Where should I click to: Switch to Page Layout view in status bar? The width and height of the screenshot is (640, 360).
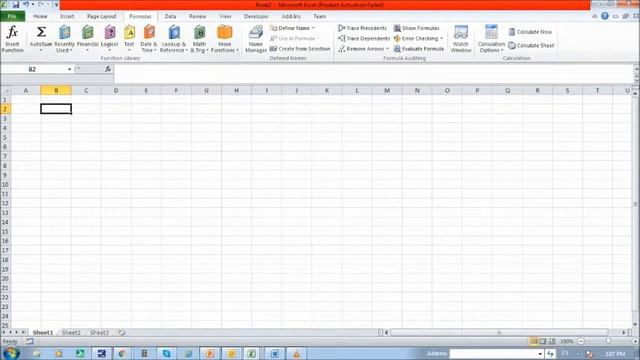point(542,341)
